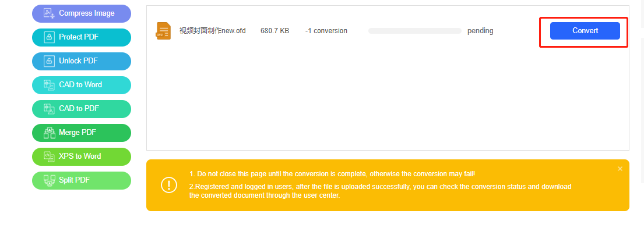Select the 视频封面制作new.ofd file name
The width and height of the screenshot is (644, 228).
point(212,31)
